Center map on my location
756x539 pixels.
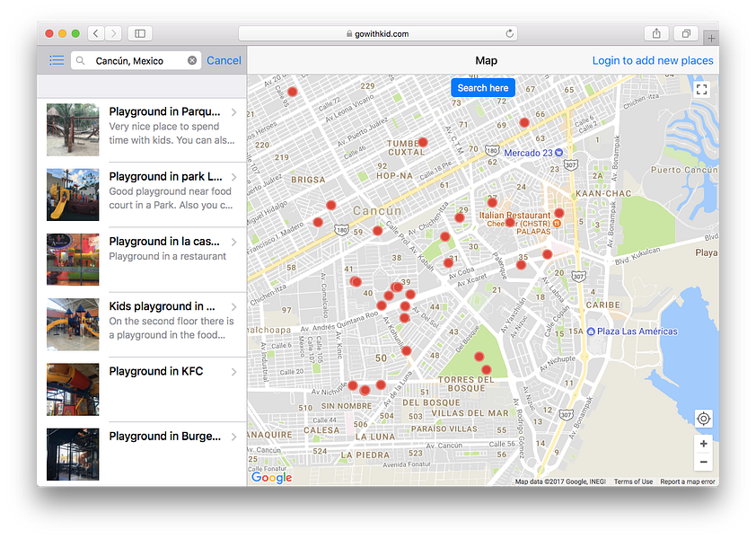703,419
